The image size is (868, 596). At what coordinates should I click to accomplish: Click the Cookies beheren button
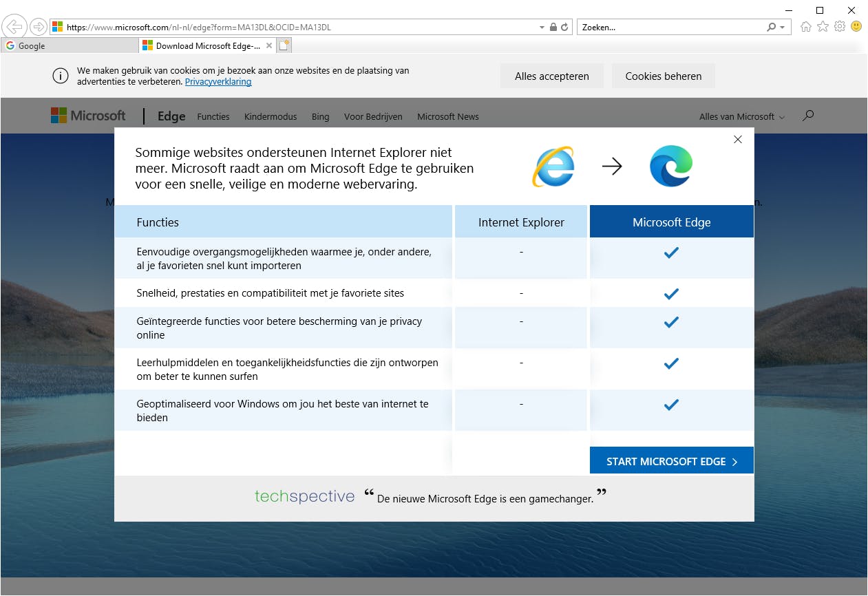click(x=664, y=76)
